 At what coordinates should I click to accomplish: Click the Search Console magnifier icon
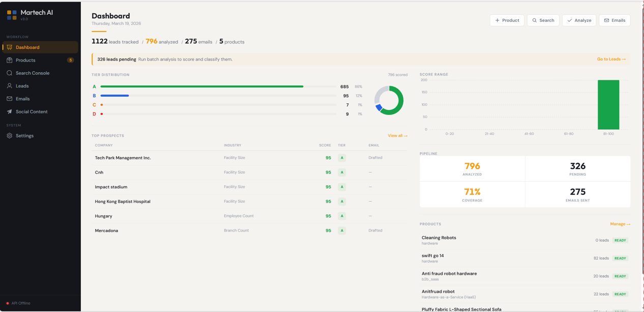point(9,73)
